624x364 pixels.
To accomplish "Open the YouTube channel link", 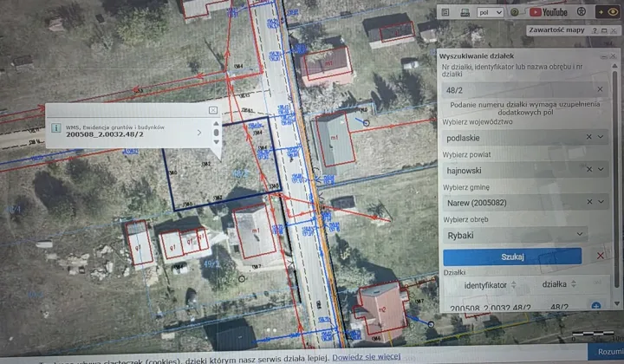I will pos(549,12).
